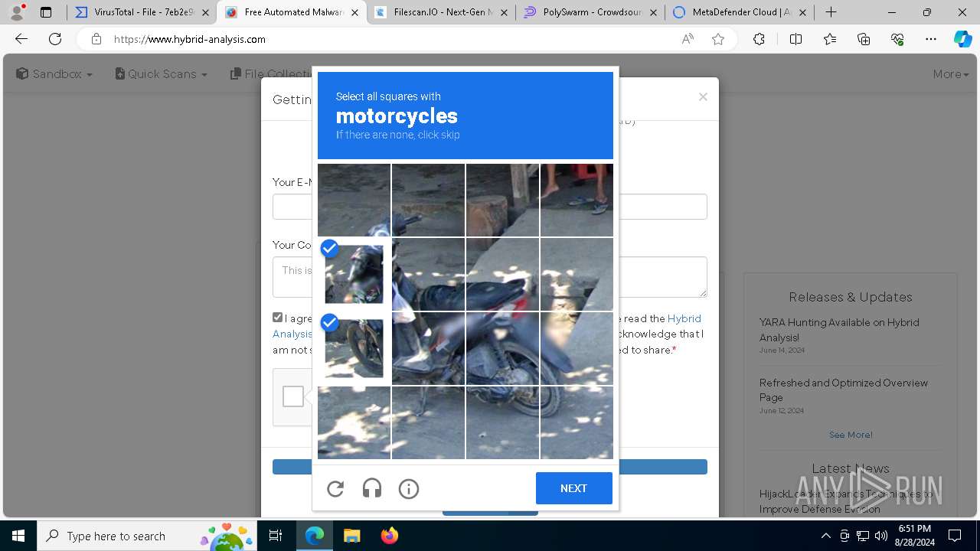Open YARA Hunting Available news link
The image size is (980, 551).
pyautogui.click(x=839, y=330)
